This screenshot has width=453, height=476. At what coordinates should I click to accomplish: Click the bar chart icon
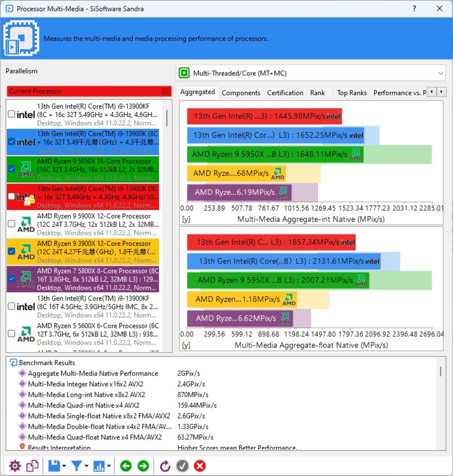pyautogui.click(x=99, y=466)
